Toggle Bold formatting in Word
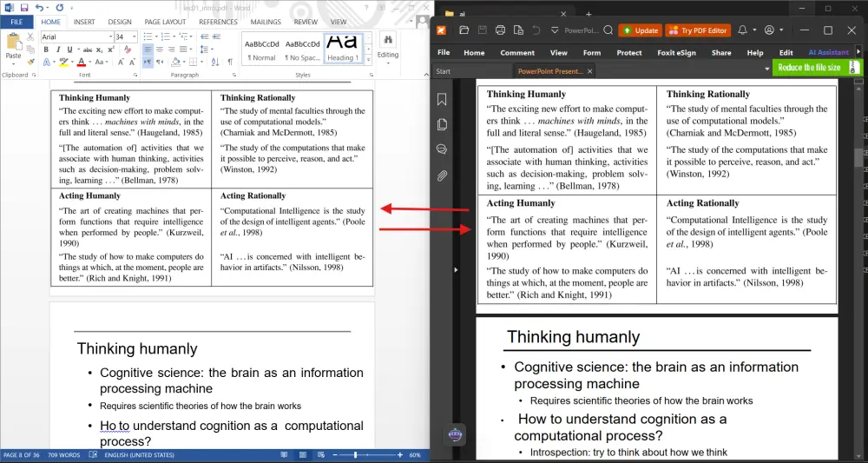This screenshot has height=463, width=868. pos(46,50)
